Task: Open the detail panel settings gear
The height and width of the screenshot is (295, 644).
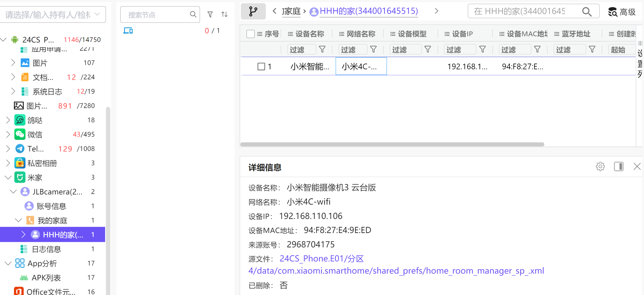Action: 600,166
